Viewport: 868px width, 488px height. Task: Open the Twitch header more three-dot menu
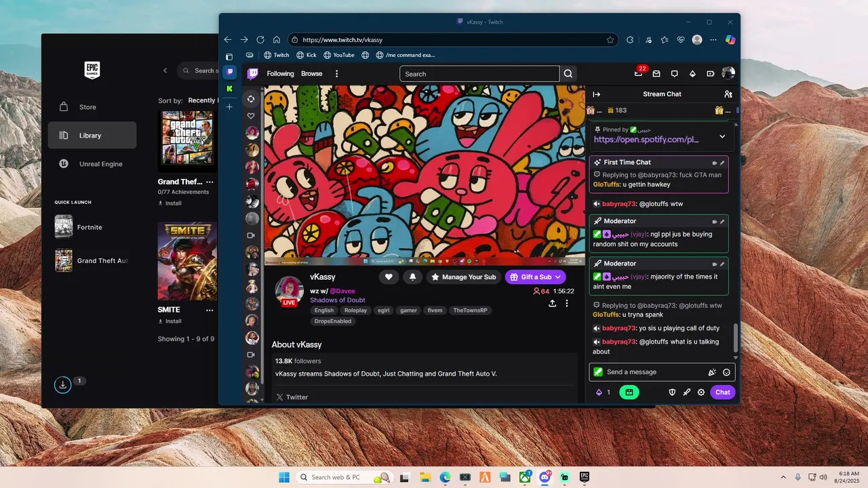pyautogui.click(x=336, y=74)
